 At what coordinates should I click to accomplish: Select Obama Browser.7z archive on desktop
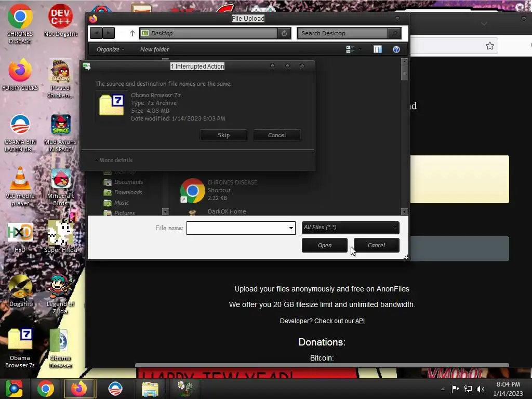20,349
